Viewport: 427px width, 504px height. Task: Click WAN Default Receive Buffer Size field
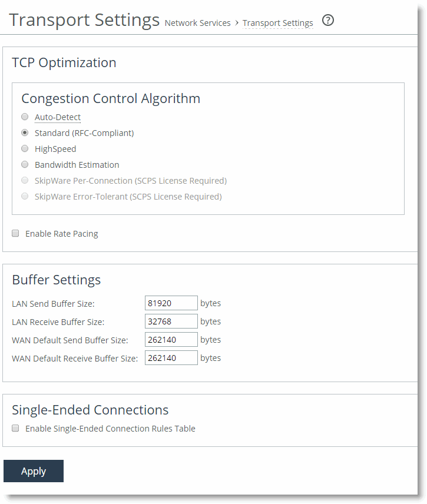[171, 358]
